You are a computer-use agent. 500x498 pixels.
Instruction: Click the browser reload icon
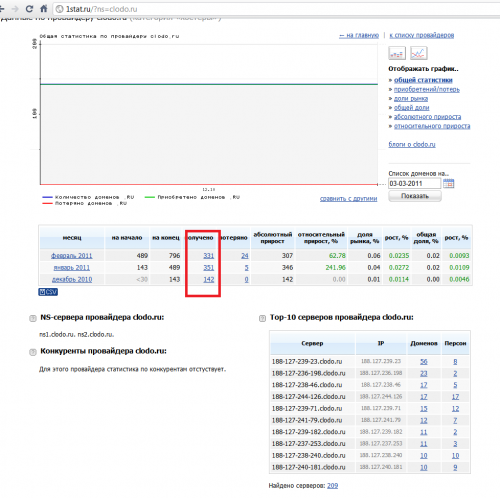29,9
